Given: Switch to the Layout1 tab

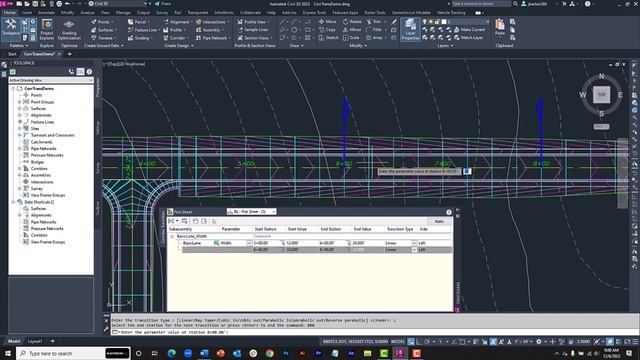Looking at the screenshot, I should (35, 341).
